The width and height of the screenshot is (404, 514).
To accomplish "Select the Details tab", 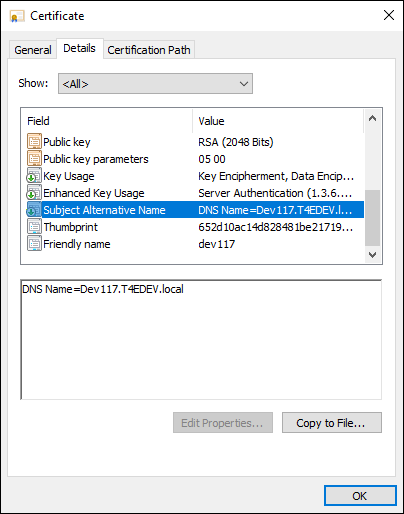I will (79, 49).
